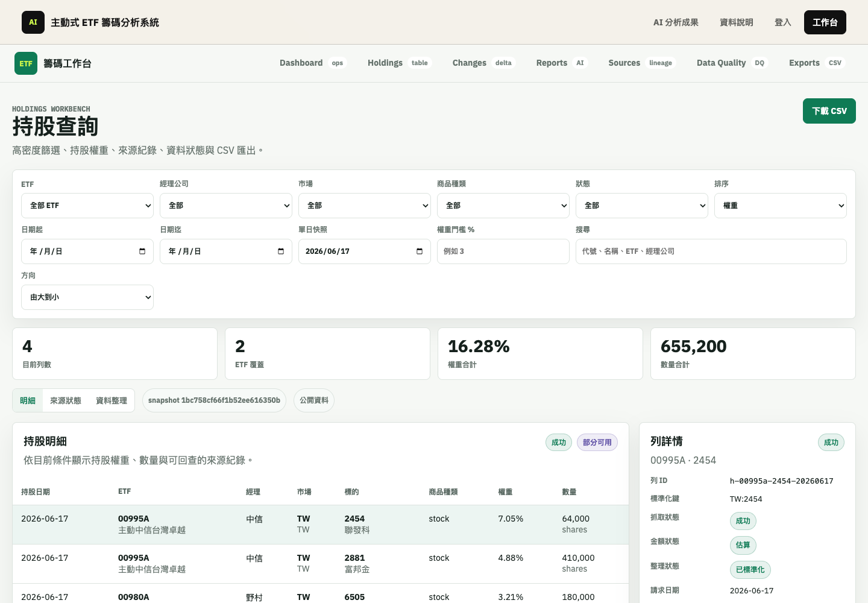Open the 資料說明 link
The image size is (868, 603).
737,22
